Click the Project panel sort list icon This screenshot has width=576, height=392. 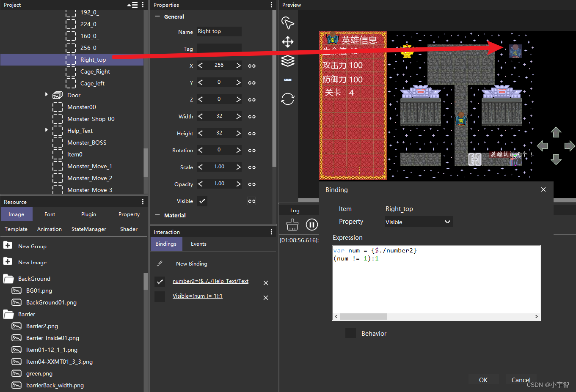click(132, 5)
